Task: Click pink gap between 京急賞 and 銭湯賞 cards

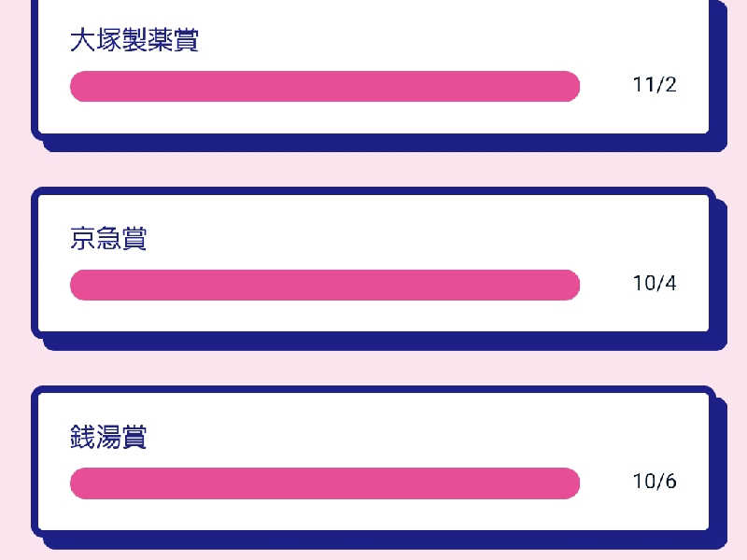Action: click(x=373, y=368)
